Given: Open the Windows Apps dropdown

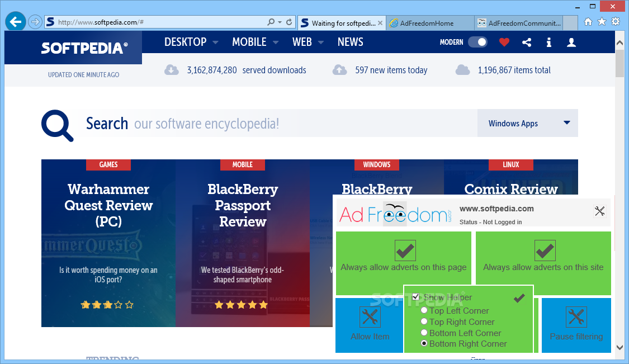Looking at the screenshot, I should click(x=527, y=123).
